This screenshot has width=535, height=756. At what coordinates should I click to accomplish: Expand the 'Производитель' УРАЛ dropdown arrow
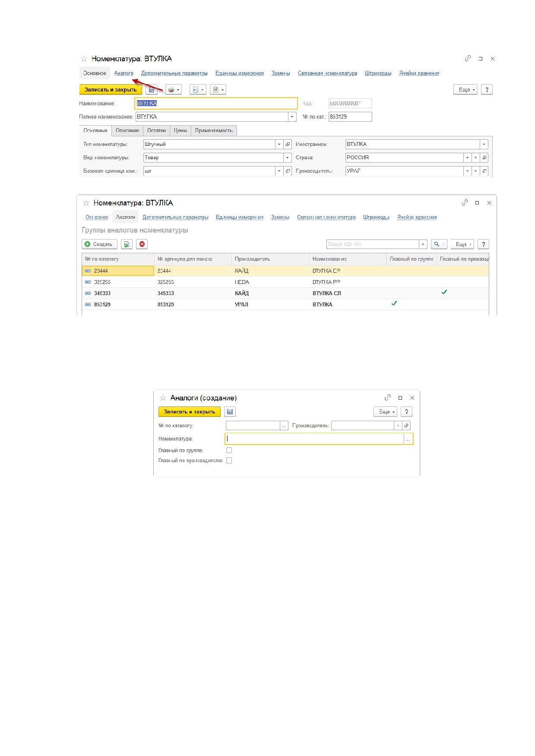467,171
